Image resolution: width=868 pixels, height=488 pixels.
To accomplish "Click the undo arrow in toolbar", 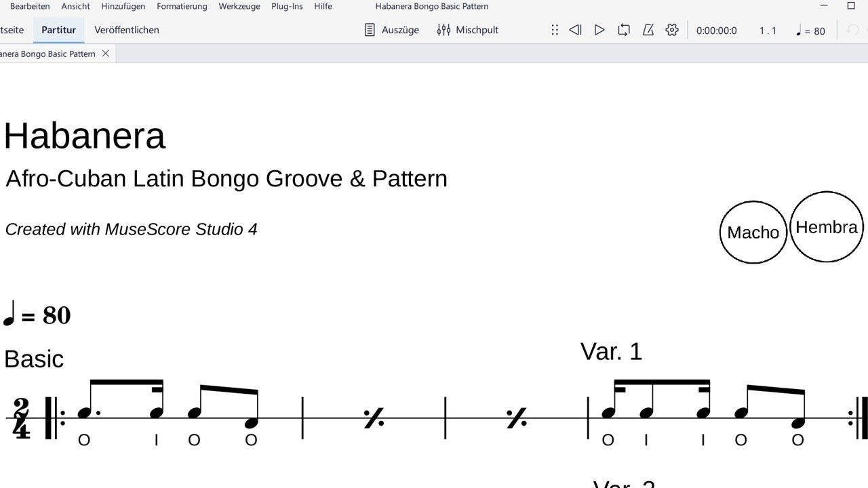I will (x=853, y=30).
